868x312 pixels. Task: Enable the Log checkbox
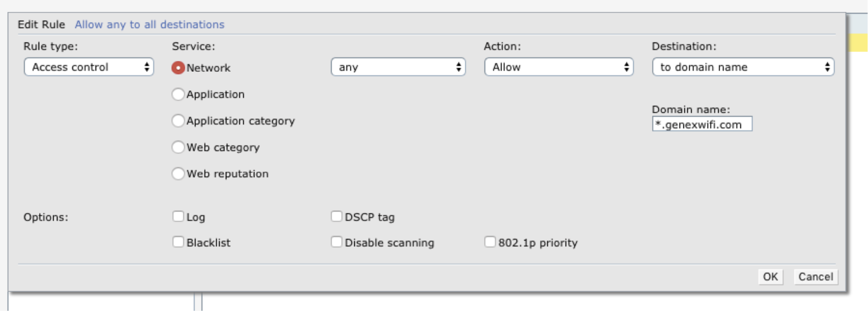pyautogui.click(x=178, y=216)
